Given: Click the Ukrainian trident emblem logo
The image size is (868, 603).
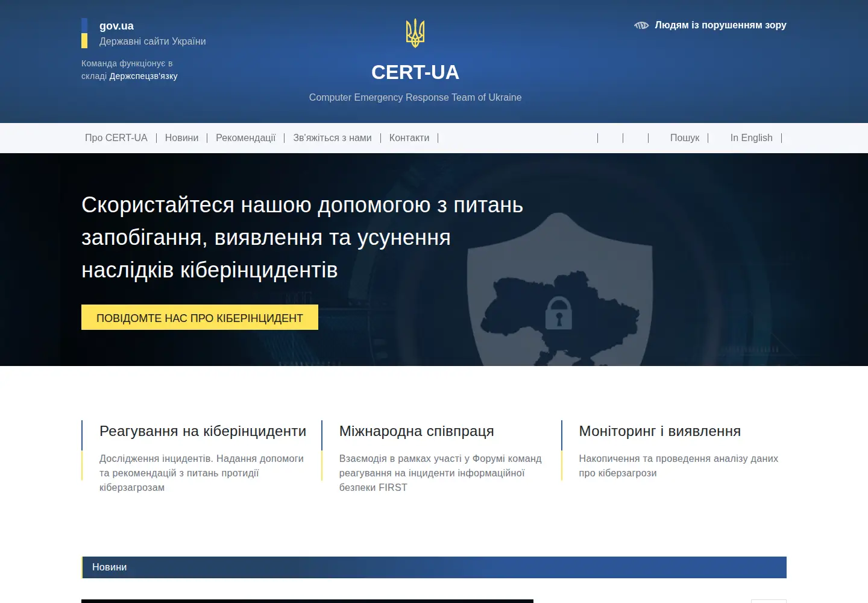Looking at the screenshot, I should [x=415, y=33].
